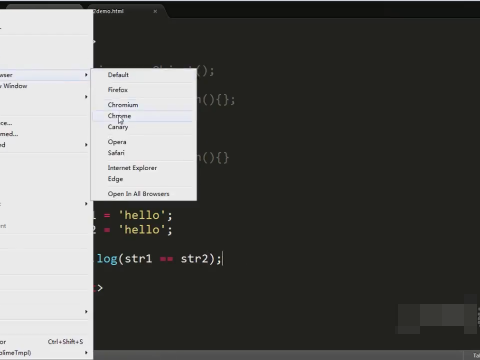This screenshot has height=360, width=480.
Task: Close the demo.html tab
Action: point(155,11)
